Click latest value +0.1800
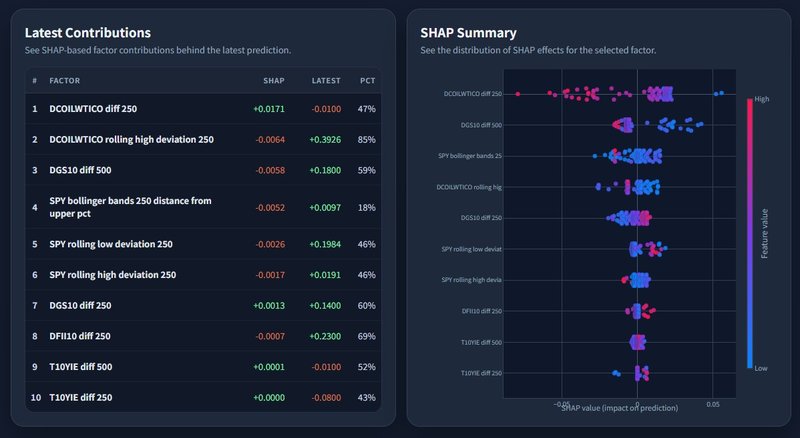Screen dimensions: 800x438 [x=325, y=170]
